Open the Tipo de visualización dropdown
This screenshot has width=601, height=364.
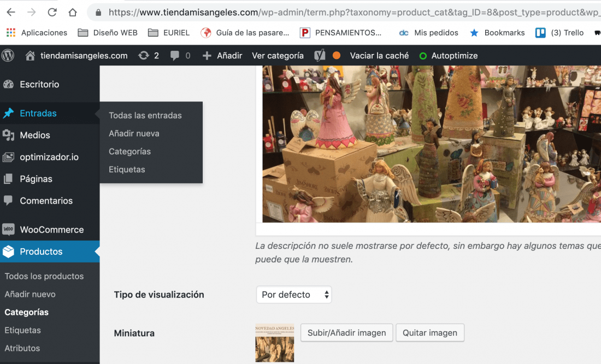click(x=294, y=295)
